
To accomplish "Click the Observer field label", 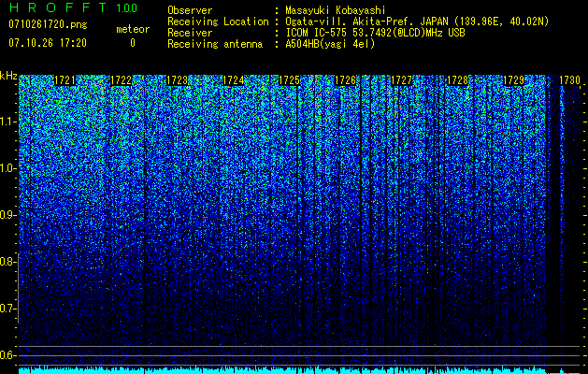I will point(190,10).
